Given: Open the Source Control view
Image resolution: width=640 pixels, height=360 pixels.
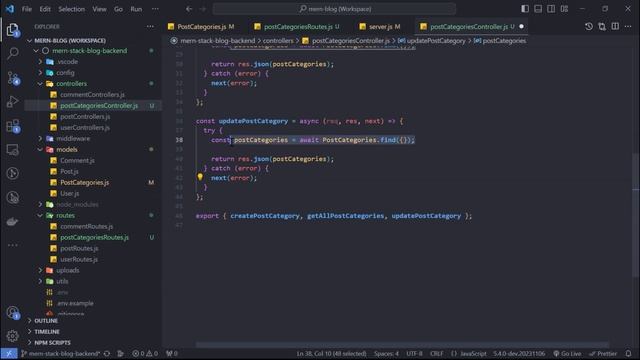Looking at the screenshot, I should coord(13,78).
